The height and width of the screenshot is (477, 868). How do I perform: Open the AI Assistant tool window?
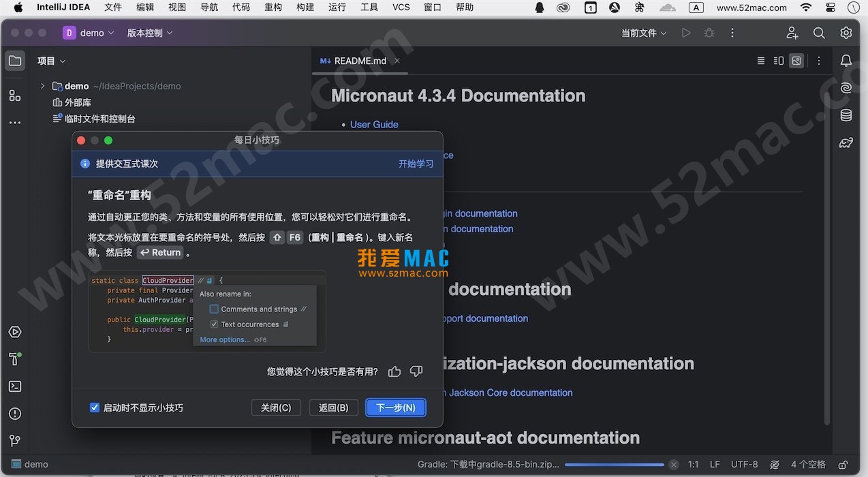pyautogui.click(x=846, y=88)
